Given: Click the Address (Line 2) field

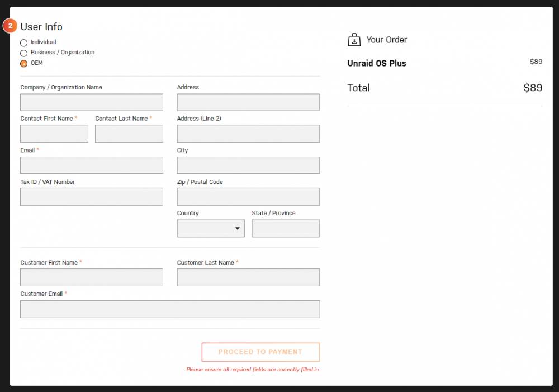Looking at the screenshot, I should pyautogui.click(x=248, y=134).
